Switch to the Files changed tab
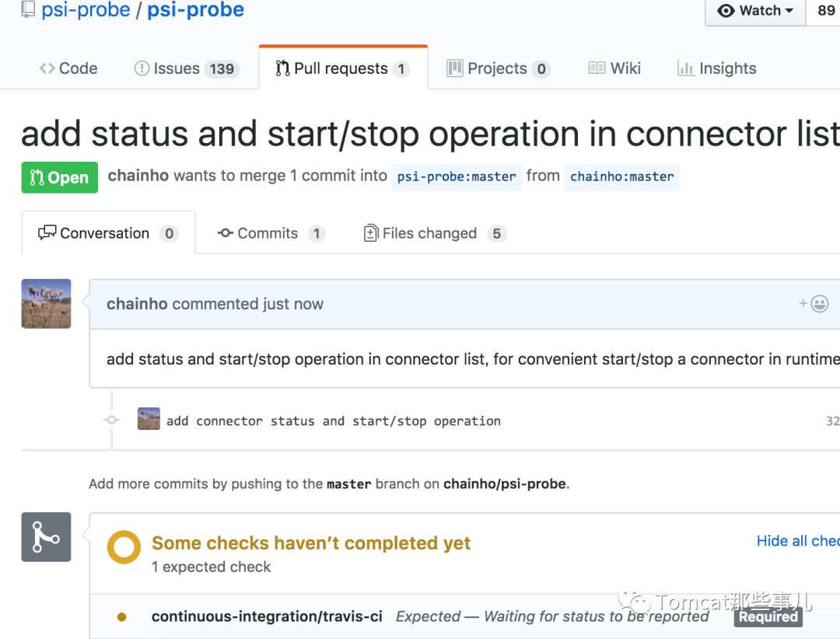Image resolution: width=840 pixels, height=639 pixels. point(435,233)
